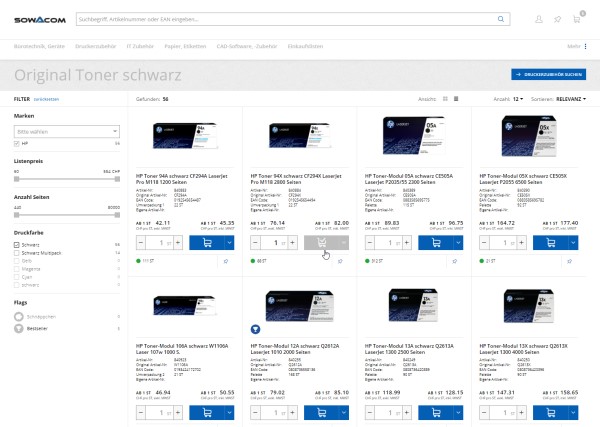The height and width of the screenshot is (427, 600).
Task: Add HP Toner-Modul 13A to cart
Action: (x=435, y=412)
